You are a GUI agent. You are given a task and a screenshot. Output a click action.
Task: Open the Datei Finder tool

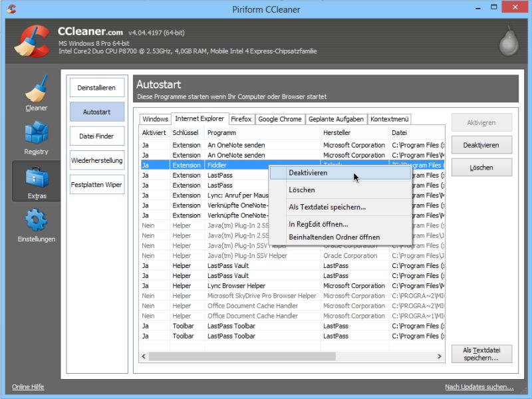tap(96, 136)
